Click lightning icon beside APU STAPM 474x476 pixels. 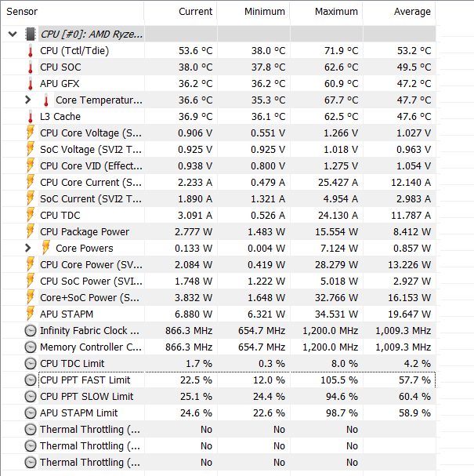pos(31,314)
